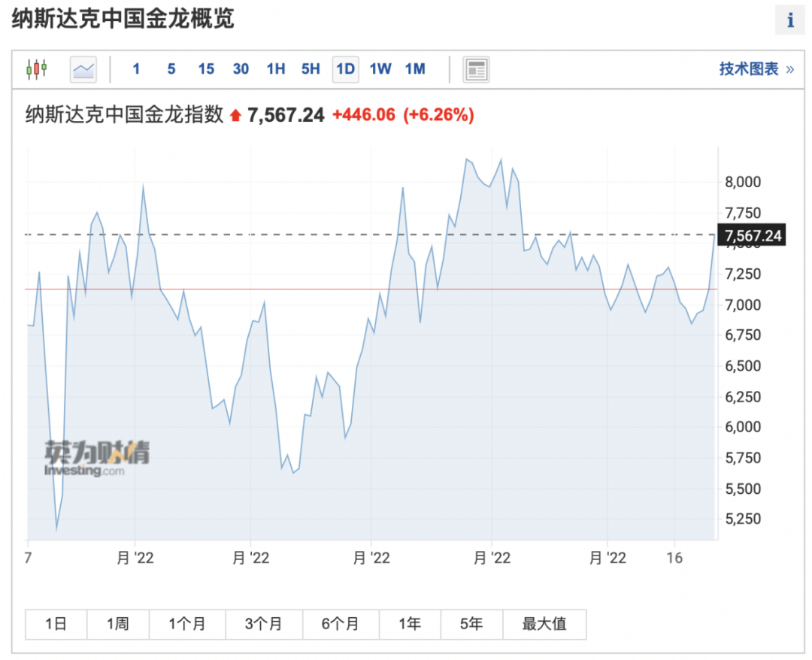Viewport: 812px width, 660px height.
Task: Switch to candlestick chart view
Action: (37, 69)
